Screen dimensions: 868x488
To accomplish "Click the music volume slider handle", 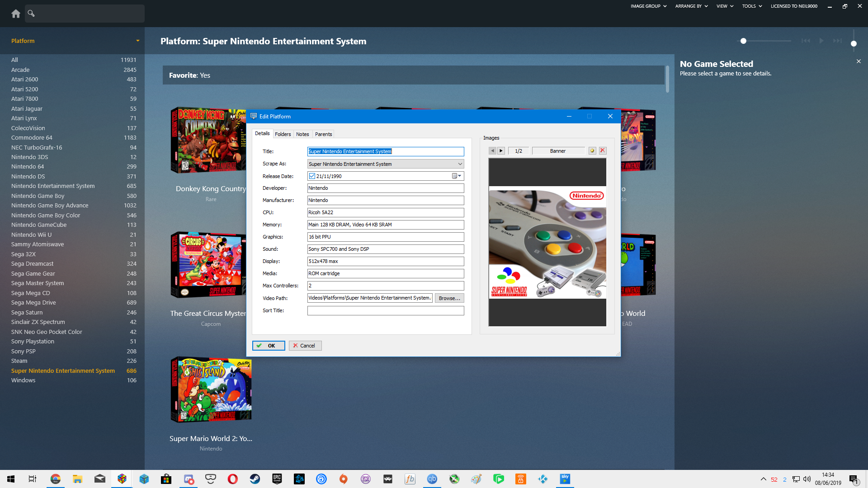I will click(x=743, y=41).
